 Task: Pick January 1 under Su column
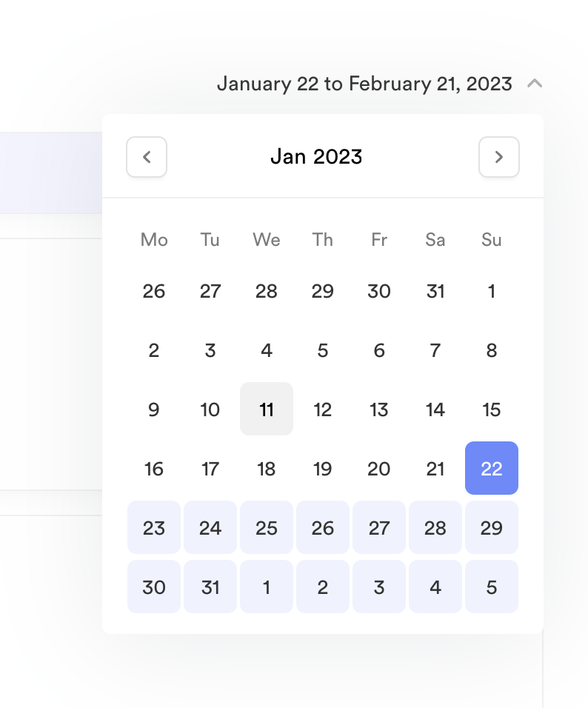pyautogui.click(x=492, y=291)
